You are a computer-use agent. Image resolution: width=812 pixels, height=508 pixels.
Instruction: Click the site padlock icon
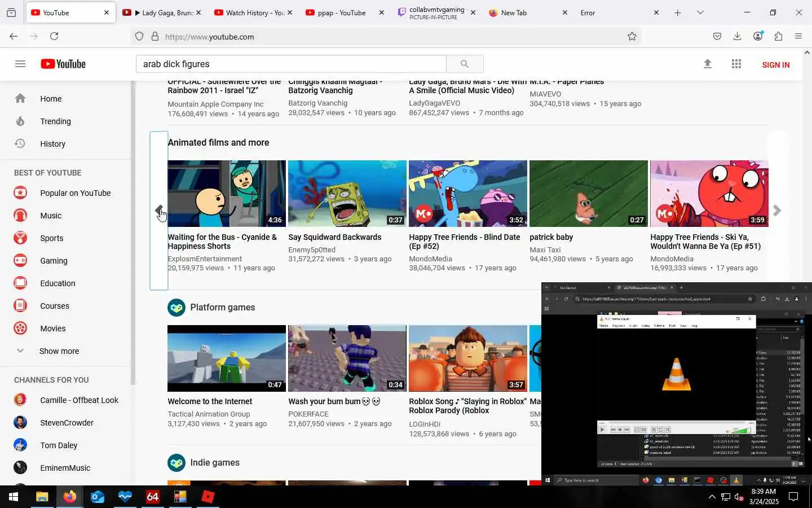coord(155,37)
